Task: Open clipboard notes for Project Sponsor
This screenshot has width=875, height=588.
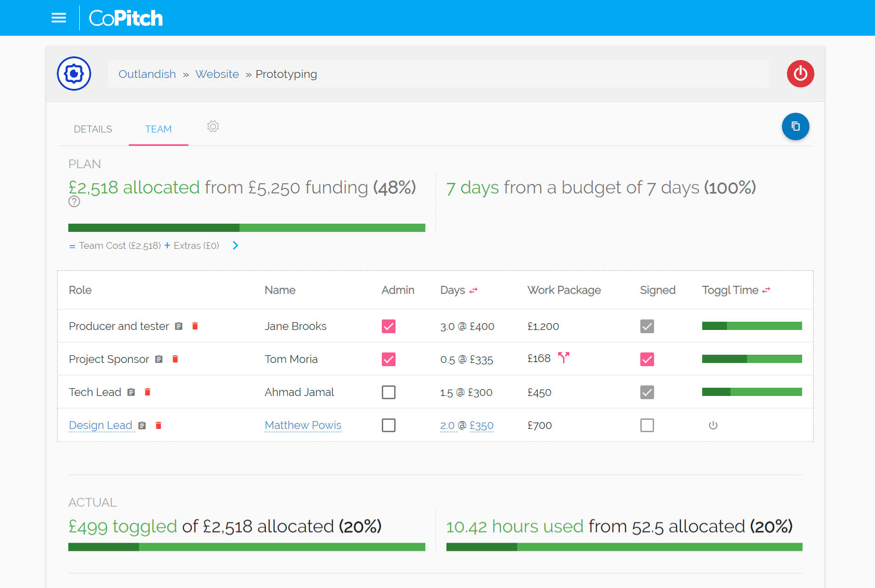Action: click(x=159, y=359)
